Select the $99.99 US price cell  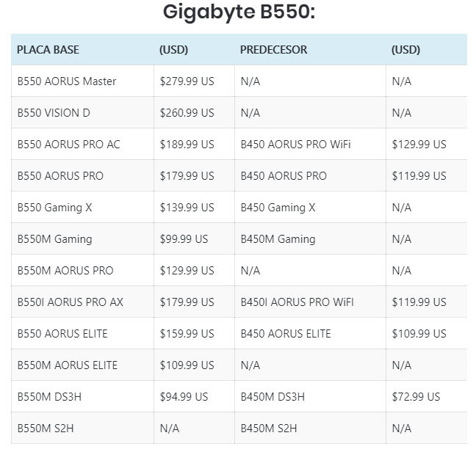point(184,239)
